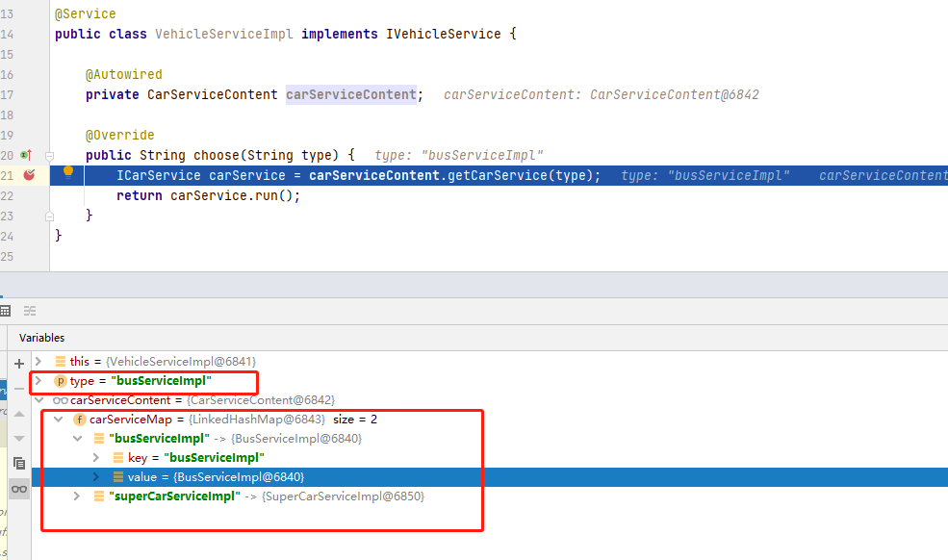Click the implements-method gutter icon on line 20
This screenshot has height=560, width=948.
26,155
